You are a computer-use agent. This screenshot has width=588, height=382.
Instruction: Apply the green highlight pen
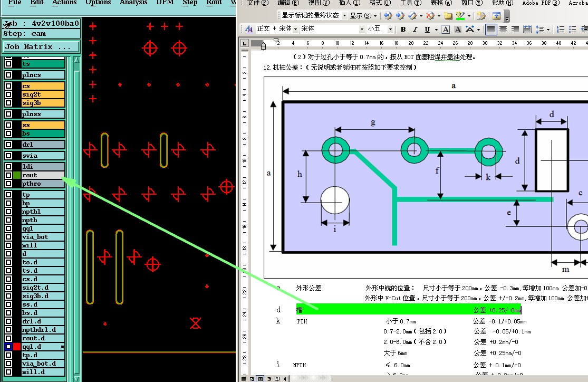(460, 16)
